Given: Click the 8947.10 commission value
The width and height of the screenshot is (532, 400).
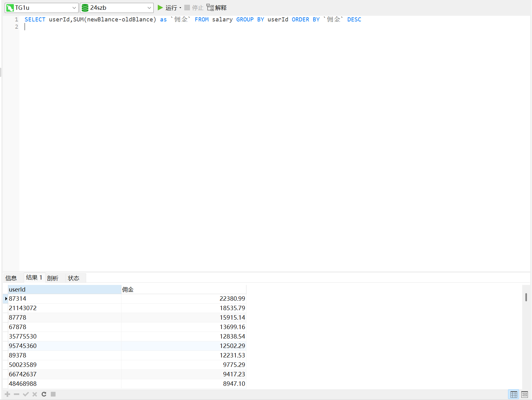Looking at the screenshot, I should pos(234,384).
